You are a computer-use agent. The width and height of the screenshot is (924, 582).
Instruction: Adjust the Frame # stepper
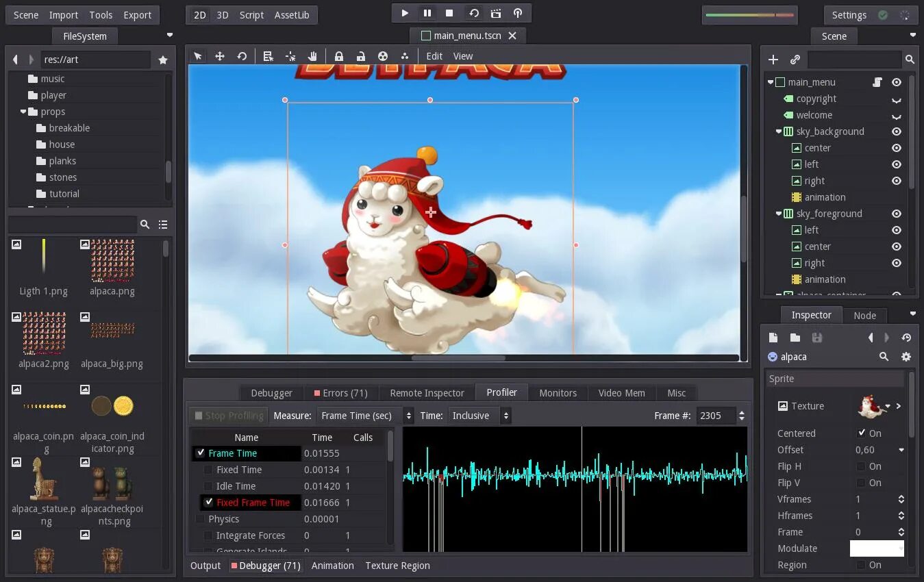click(742, 416)
